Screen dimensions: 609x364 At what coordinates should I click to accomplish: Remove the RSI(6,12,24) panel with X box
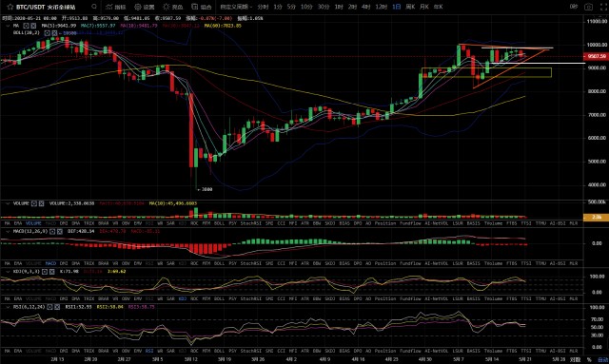57,307
